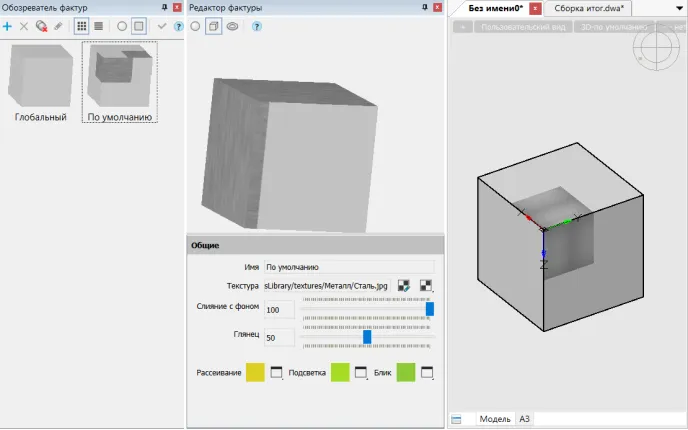Click the eraser icon in the texture browser
This screenshot has height=430, width=688.
pyautogui.click(x=58, y=26)
